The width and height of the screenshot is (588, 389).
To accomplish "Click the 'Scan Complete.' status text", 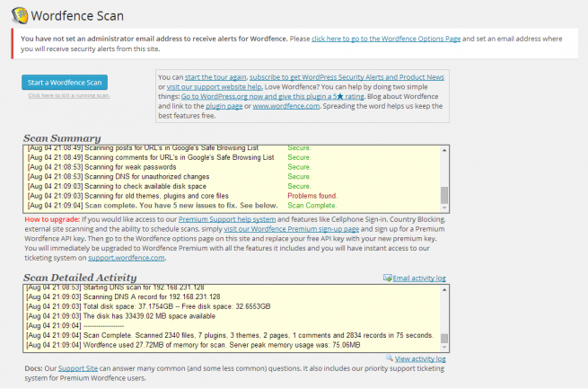I will (x=312, y=206).
